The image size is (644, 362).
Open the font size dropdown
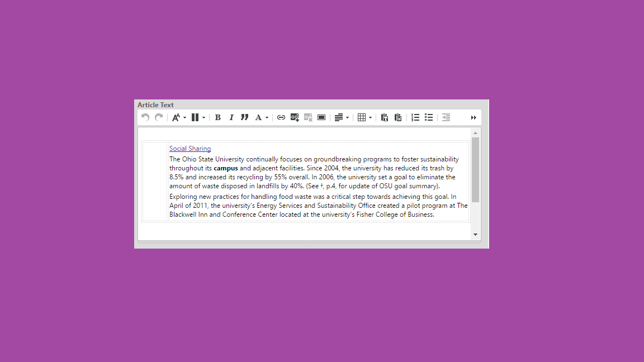tap(179, 117)
